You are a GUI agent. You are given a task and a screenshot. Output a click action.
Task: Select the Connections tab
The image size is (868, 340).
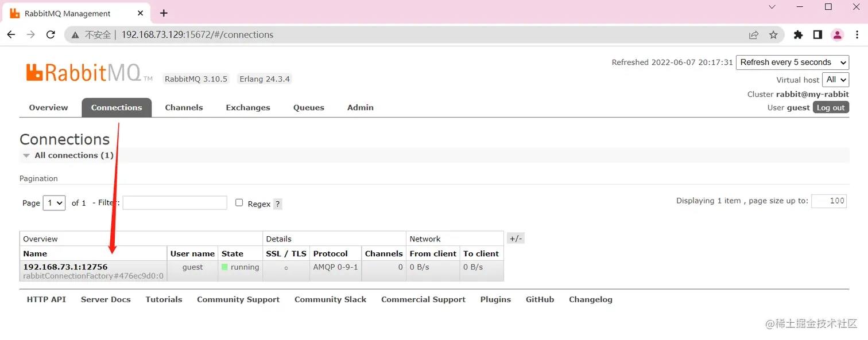[x=117, y=107]
